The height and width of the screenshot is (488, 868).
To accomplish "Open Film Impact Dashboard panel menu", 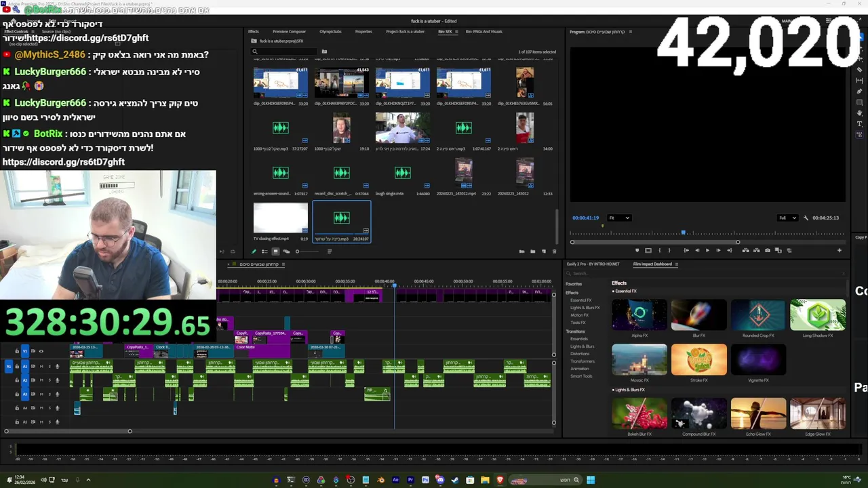I will [x=676, y=264].
